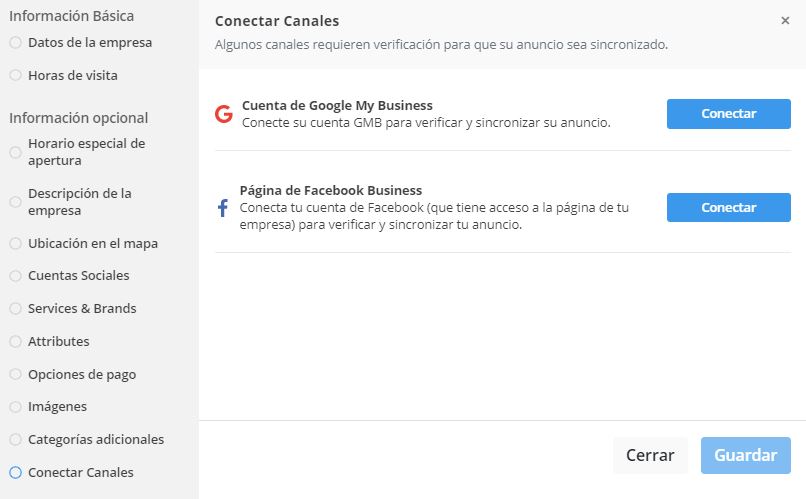Click the Google My Business logo icon
The image size is (806, 499).
click(x=224, y=114)
